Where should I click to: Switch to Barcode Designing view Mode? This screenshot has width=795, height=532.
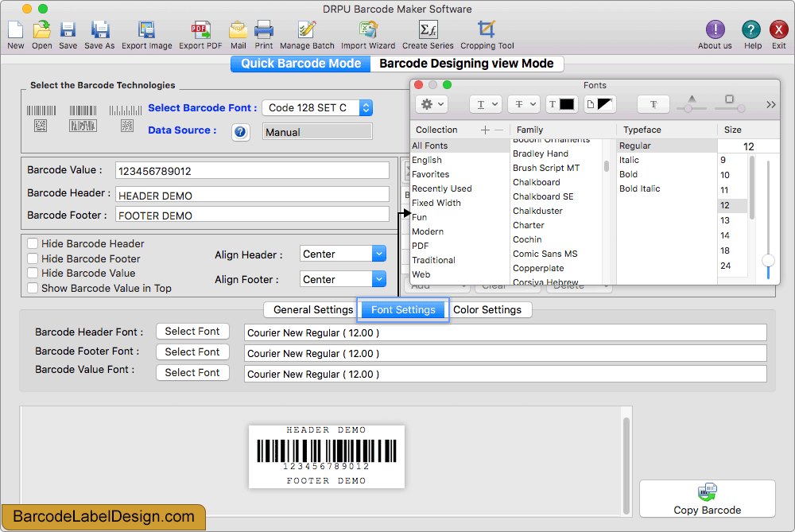(x=467, y=64)
